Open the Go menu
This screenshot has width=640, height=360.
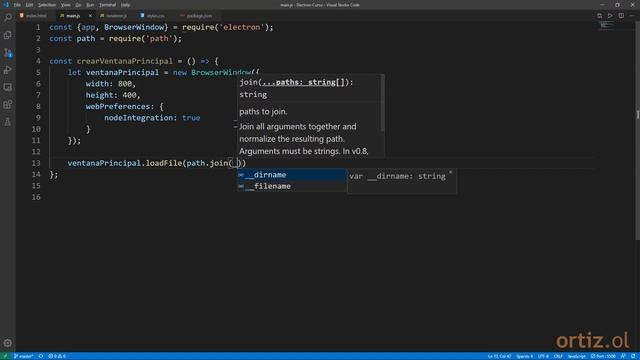coord(78,5)
